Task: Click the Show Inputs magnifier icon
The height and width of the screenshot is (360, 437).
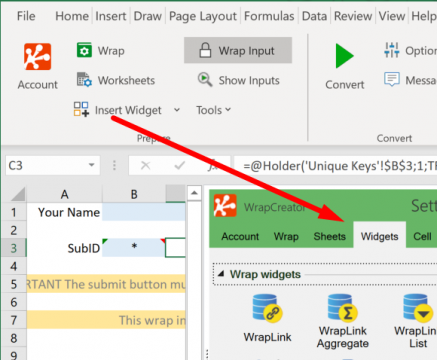Action: [x=205, y=80]
